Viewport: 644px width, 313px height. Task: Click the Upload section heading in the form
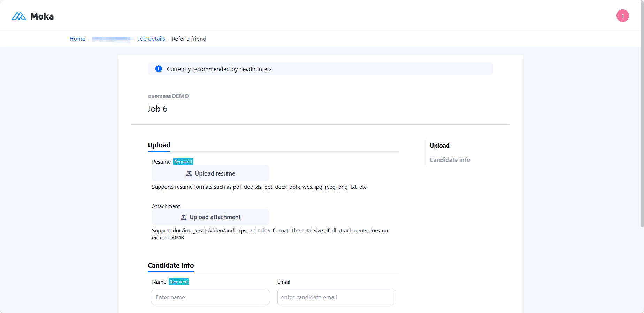(x=159, y=145)
